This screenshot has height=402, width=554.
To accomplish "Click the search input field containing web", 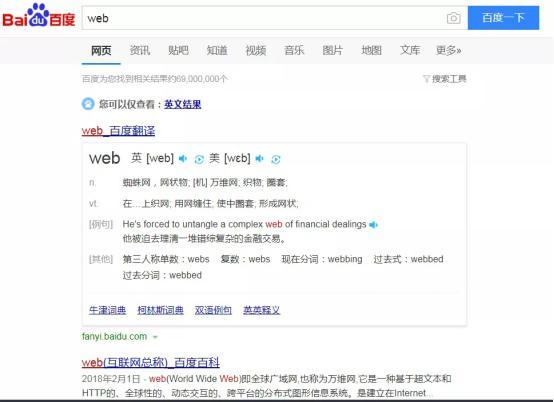I will coord(263,18).
